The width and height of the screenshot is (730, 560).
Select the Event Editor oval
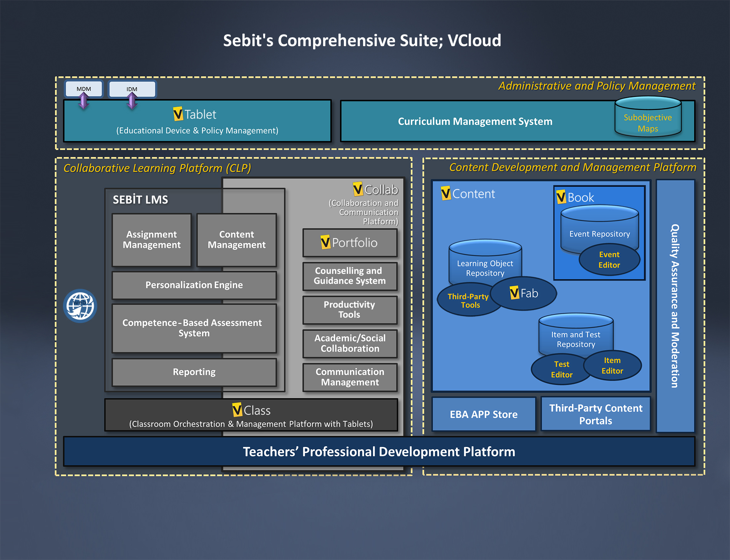[x=609, y=260]
